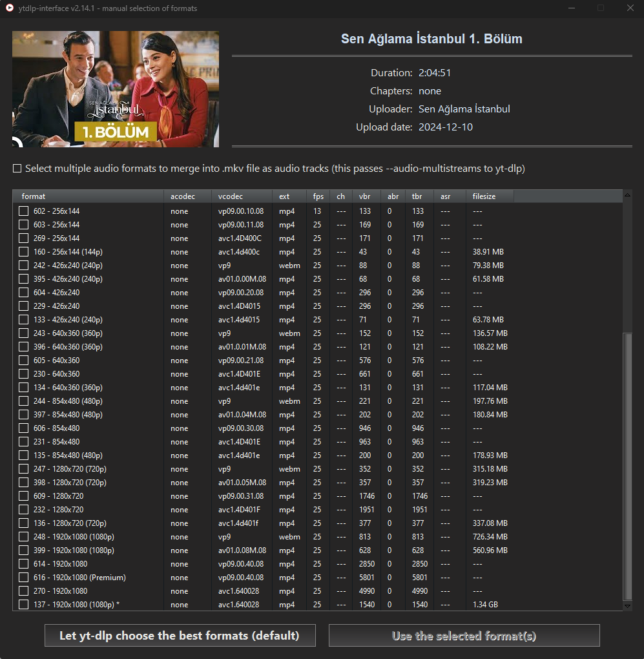Viewport: 644px width, 659px height.
Task: Check the 136 - 1280x720 (720p) box
Action: click(23, 523)
